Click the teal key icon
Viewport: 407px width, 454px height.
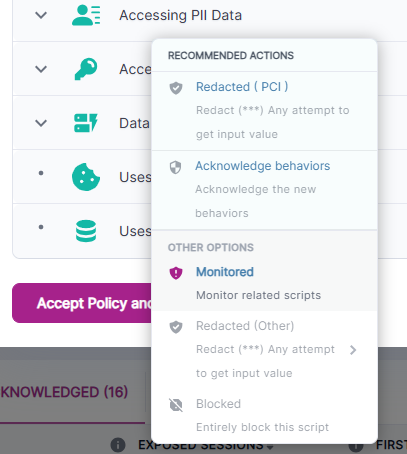coord(86,69)
